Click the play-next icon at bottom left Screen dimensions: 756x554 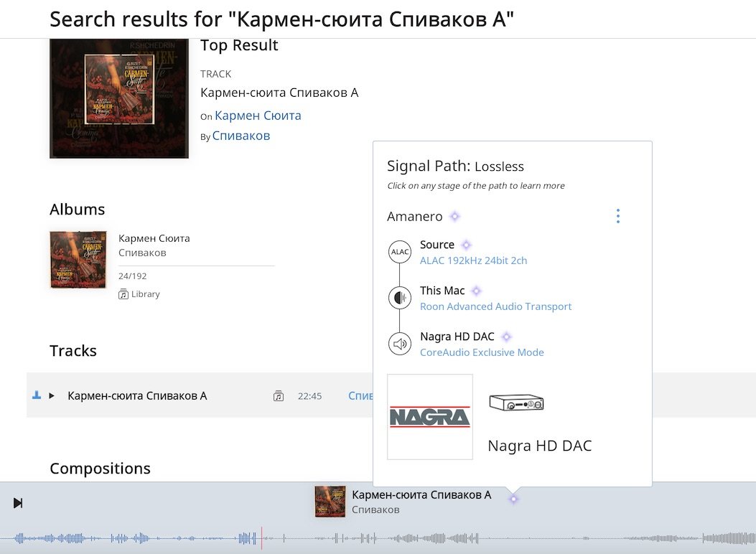17,503
